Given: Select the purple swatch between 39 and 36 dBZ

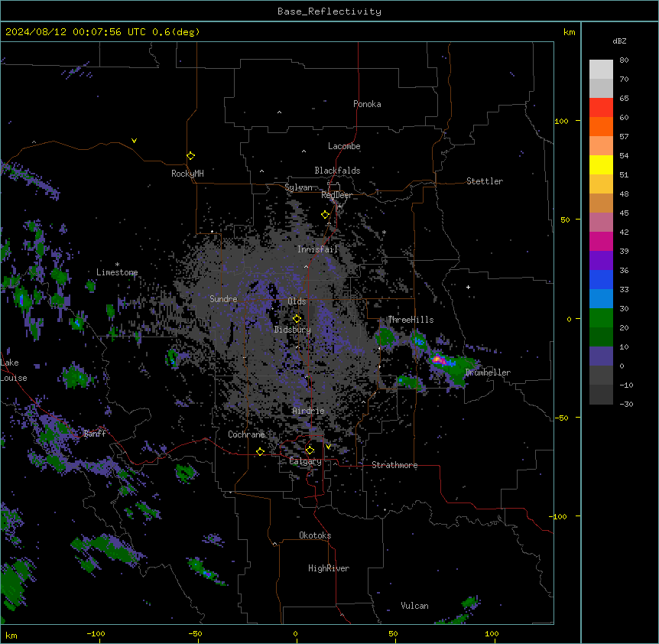Looking at the screenshot, I should click(x=601, y=261).
